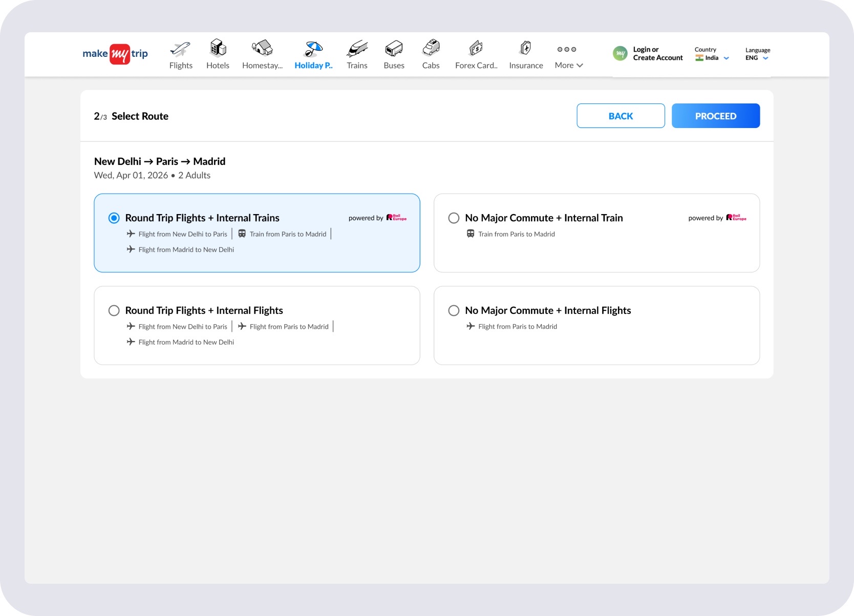
Task: Open the Homestays house icon
Action: coord(262,48)
